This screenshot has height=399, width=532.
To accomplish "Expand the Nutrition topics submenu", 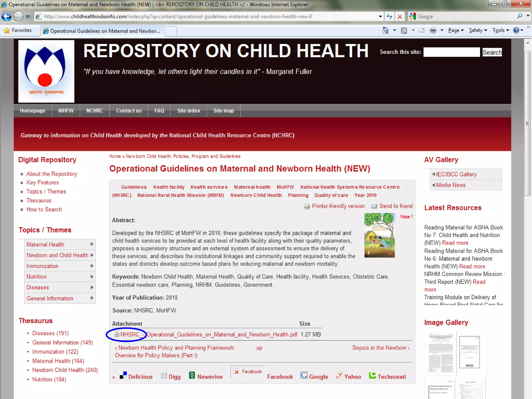I will (92, 277).
